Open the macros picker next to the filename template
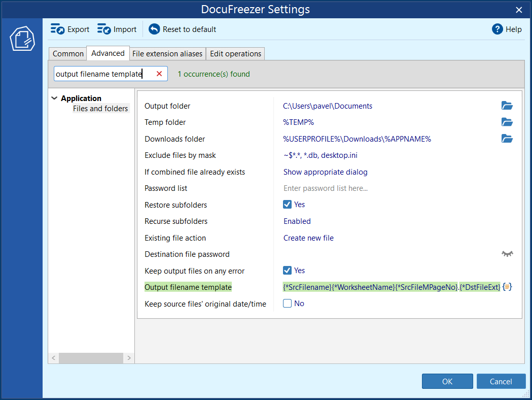The image size is (532, 400). click(507, 287)
